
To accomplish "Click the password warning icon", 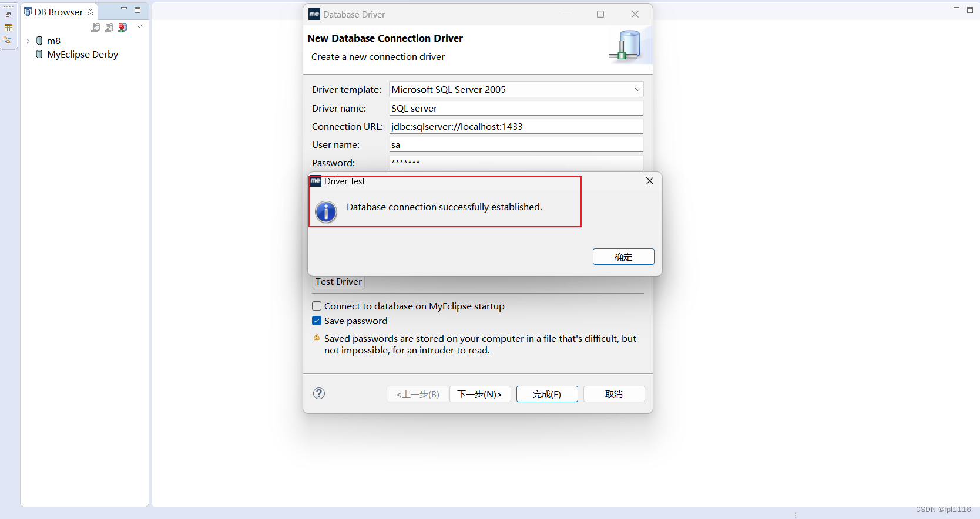I will (317, 338).
